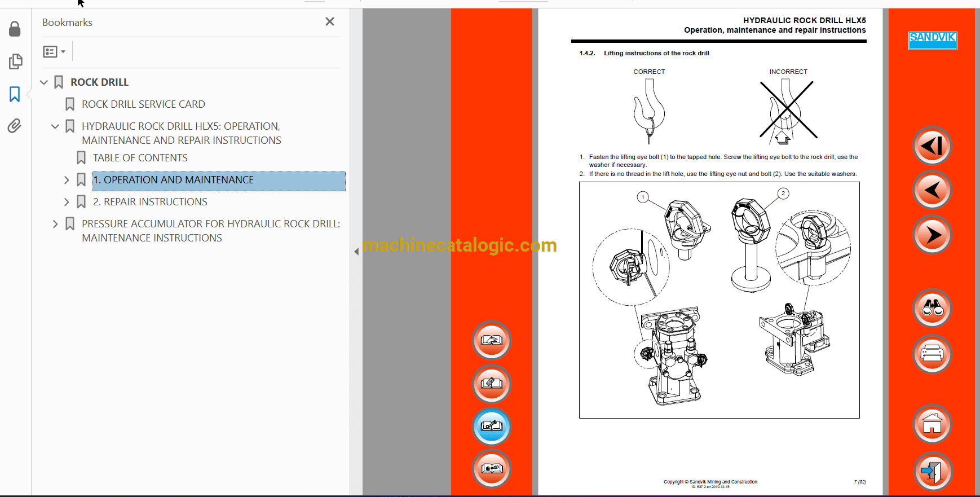Print the document with printer button

932,354
